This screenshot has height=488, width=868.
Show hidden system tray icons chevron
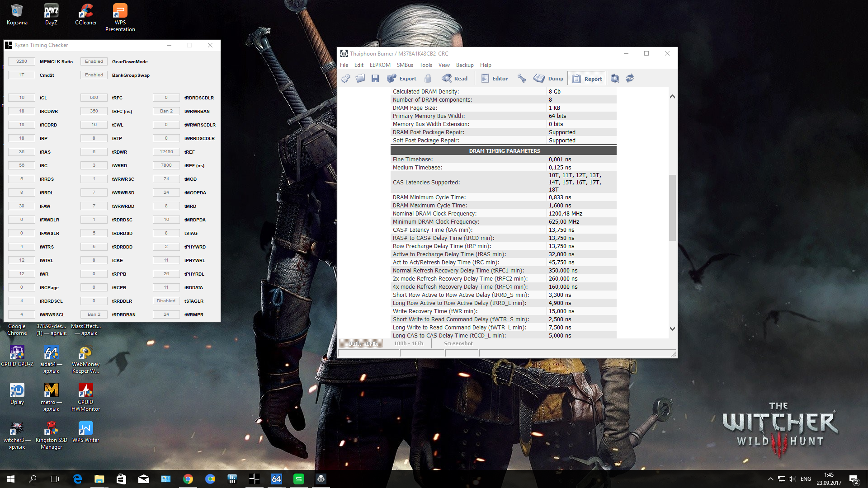pyautogui.click(x=770, y=479)
